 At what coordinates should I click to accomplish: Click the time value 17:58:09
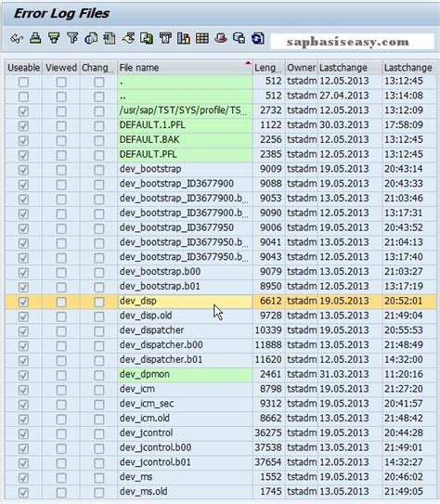[x=404, y=124]
